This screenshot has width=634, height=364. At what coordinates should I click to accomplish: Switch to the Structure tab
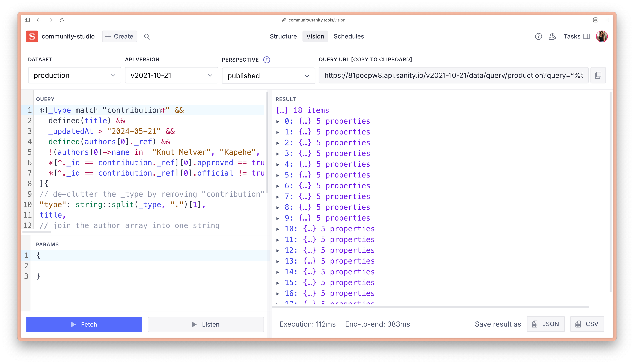[x=283, y=36]
